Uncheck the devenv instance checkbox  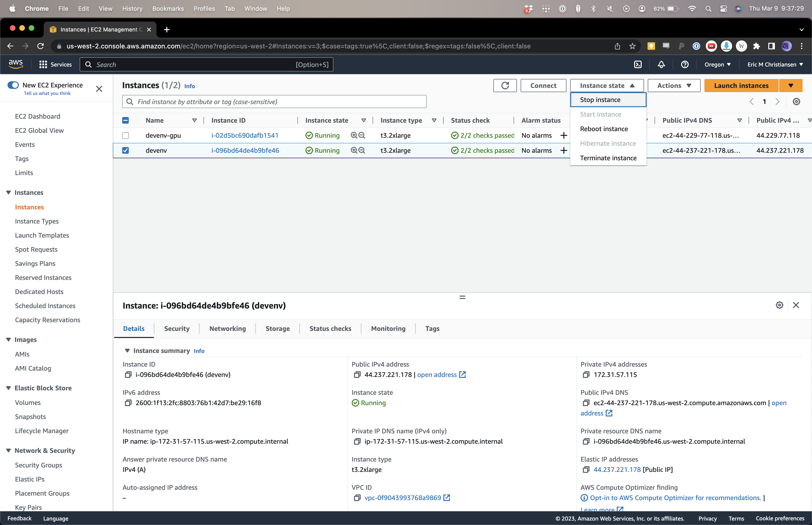pos(125,150)
